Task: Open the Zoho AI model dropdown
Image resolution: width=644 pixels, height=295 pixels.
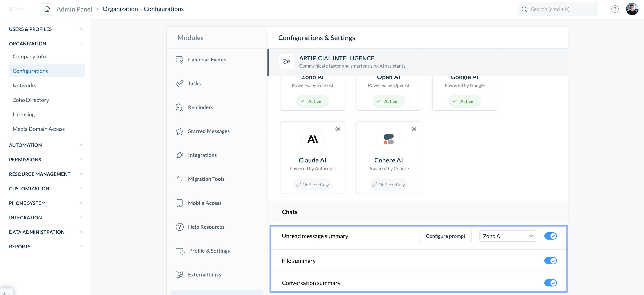Action: (508, 236)
